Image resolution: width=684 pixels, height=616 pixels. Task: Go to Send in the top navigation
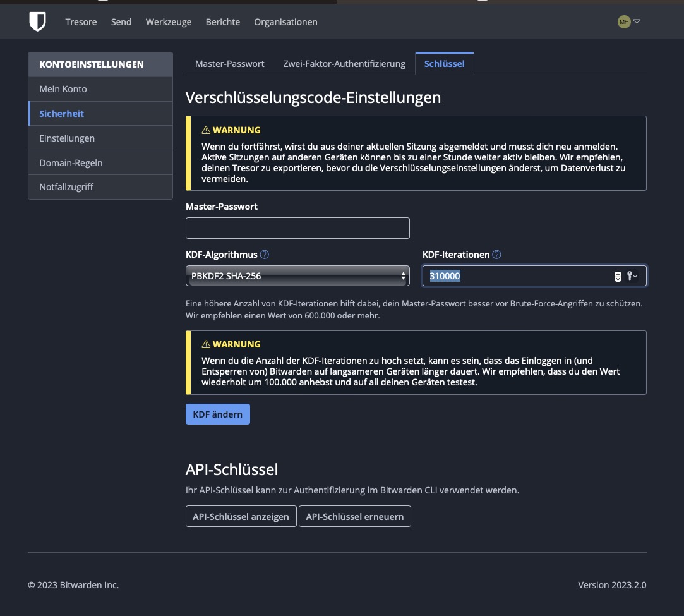121,22
